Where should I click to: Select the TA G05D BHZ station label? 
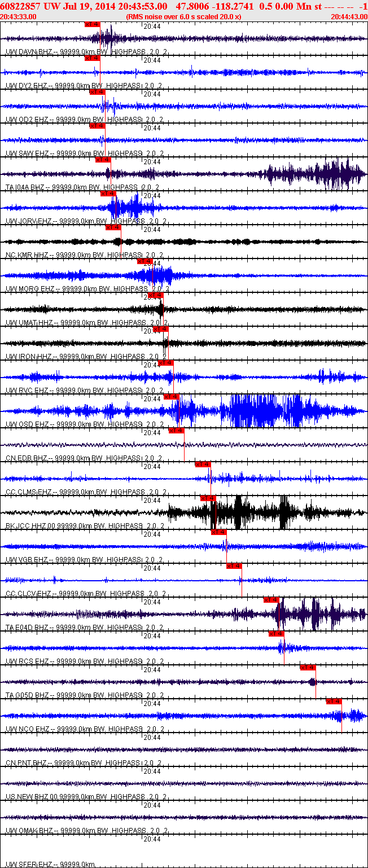coord(27,695)
